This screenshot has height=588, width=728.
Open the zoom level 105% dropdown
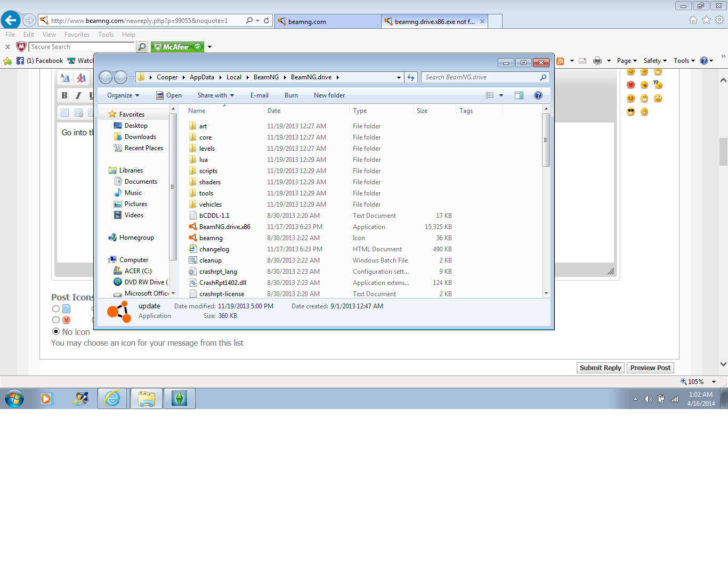click(714, 381)
